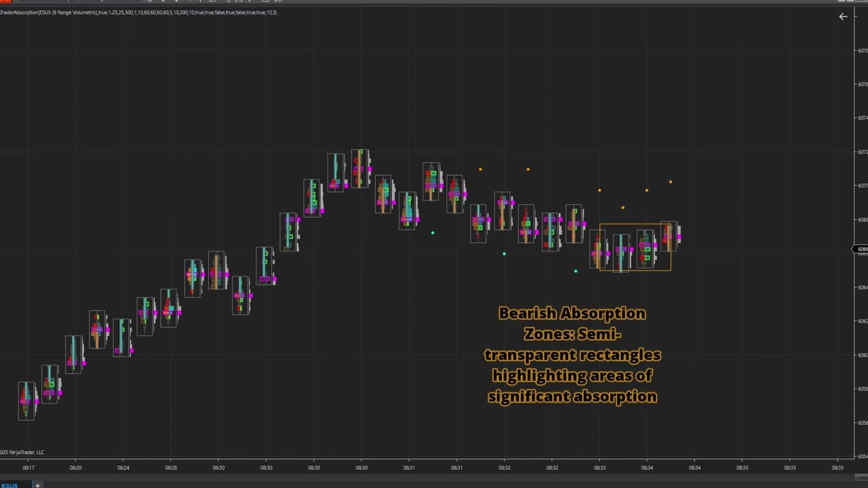Select the first volumetric bar above 08:17
Image resolution: width=868 pixels, height=488 pixels.
pyautogui.click(x=27, y=400)
